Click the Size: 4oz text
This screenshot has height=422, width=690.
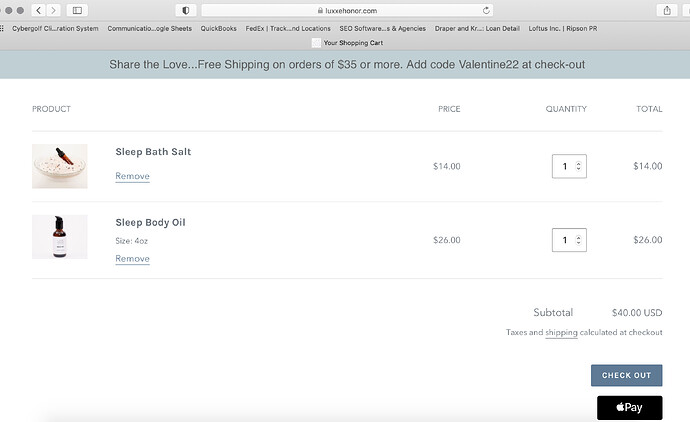132,241
